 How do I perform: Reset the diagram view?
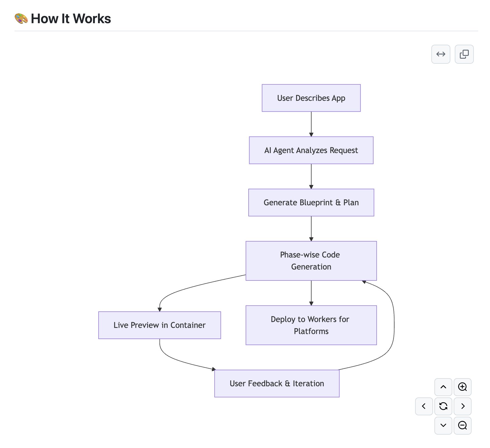pos(443,406)
